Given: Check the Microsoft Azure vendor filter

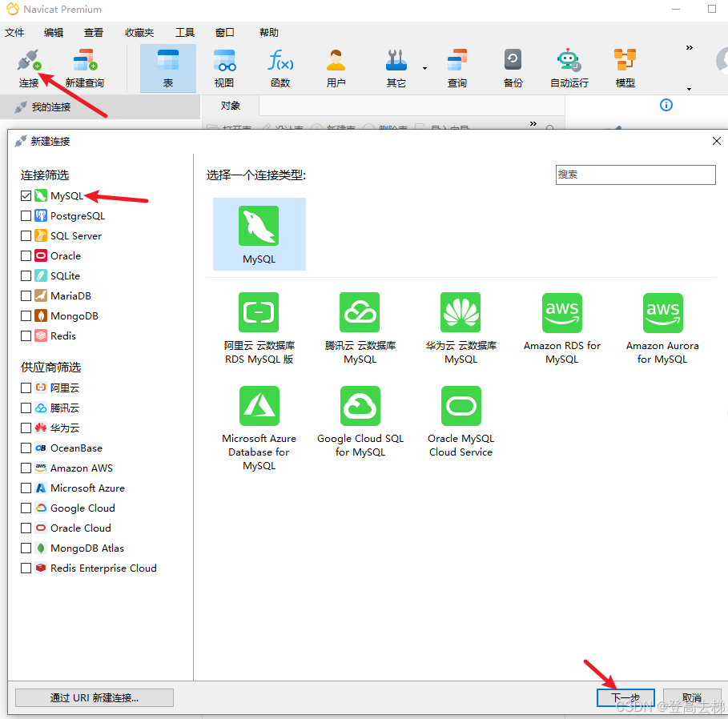Looking at the screenshot, I should click(x=26, y=488).
